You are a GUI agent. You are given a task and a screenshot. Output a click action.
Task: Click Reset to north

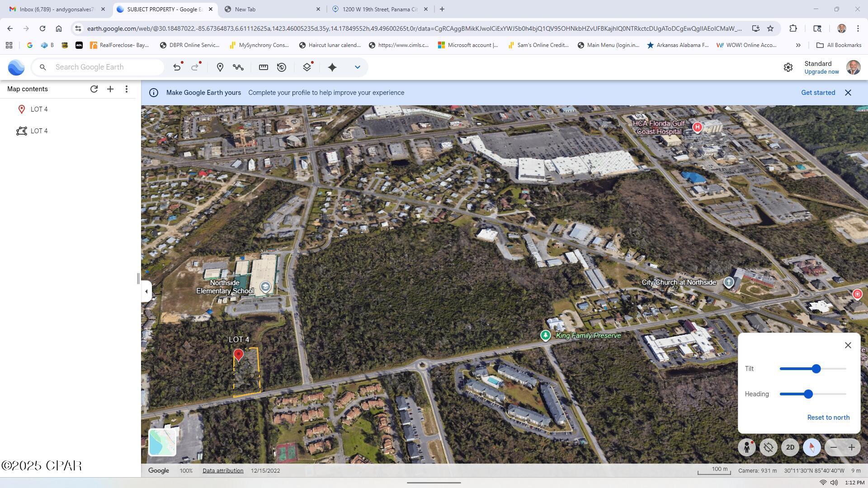[x=828, y=418]
